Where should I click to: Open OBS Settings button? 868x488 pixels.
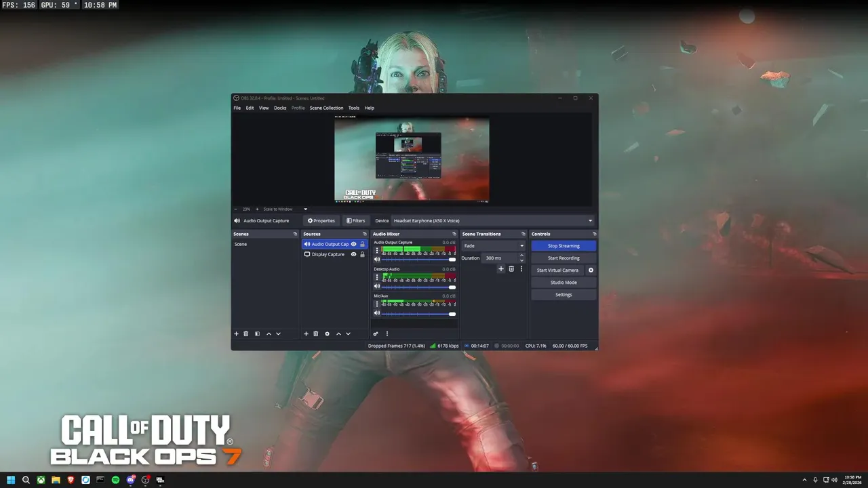click(x=564, y=294)
